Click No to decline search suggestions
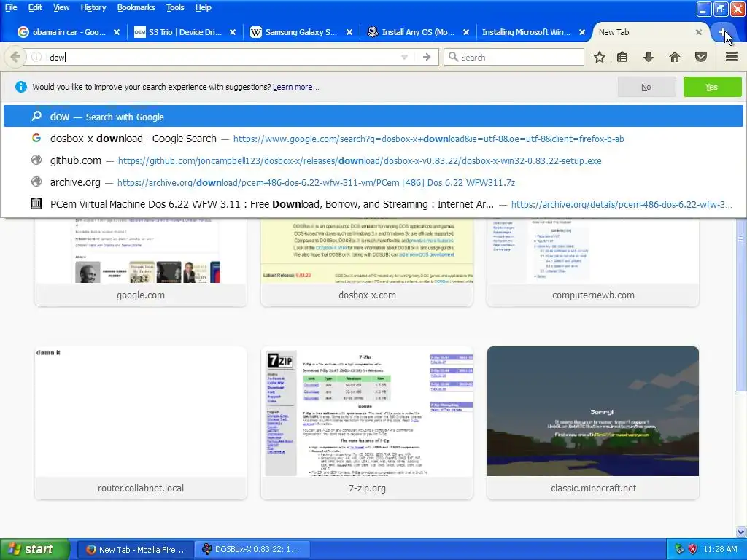Screen dimensions: 747x560 click(646, 87)
